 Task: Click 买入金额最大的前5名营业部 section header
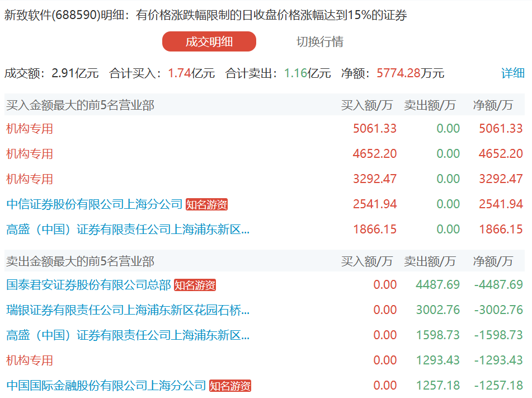pyautogui.click(x=80, y=105)
